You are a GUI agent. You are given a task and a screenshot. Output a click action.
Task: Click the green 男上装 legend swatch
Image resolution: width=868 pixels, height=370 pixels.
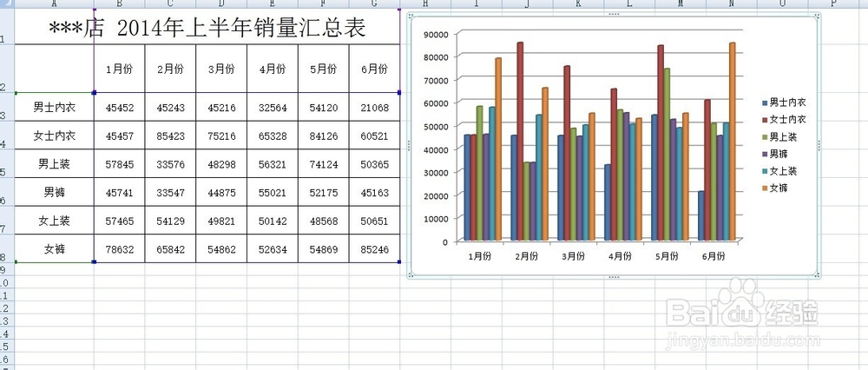tap(765, 137)
